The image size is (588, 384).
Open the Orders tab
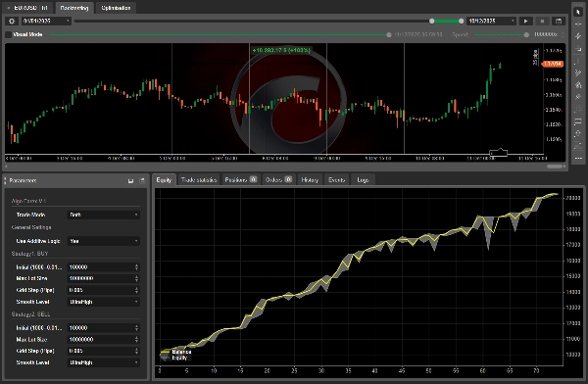coord(278,180)
